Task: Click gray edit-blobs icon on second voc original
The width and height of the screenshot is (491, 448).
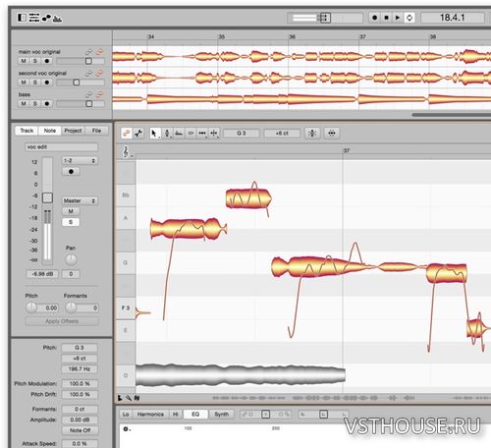Action: coord(88,73)
